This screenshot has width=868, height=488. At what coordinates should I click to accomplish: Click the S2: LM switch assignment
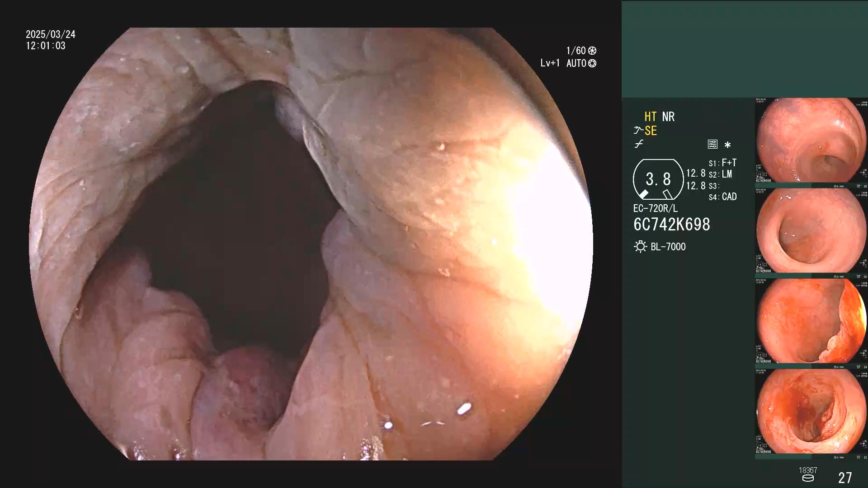click(720, 174)
